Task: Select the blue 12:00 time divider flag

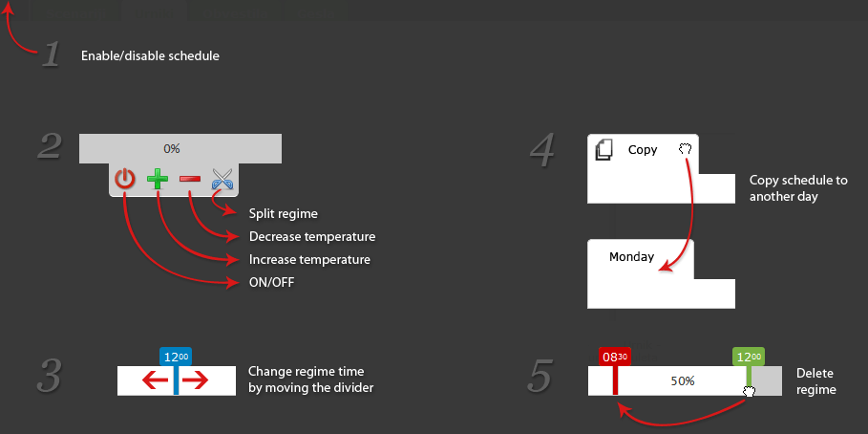Action: tap(176, 357)
